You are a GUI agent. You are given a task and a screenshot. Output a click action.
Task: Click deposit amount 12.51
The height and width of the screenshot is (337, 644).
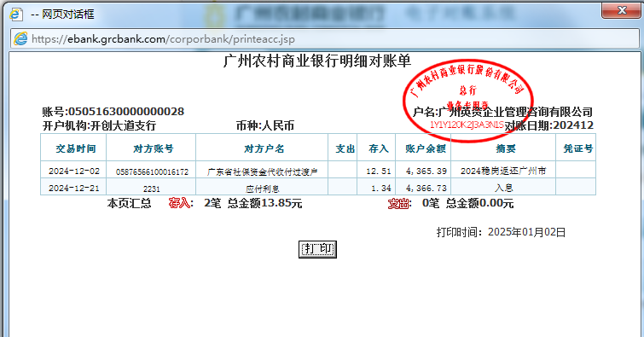coord(379,171)
